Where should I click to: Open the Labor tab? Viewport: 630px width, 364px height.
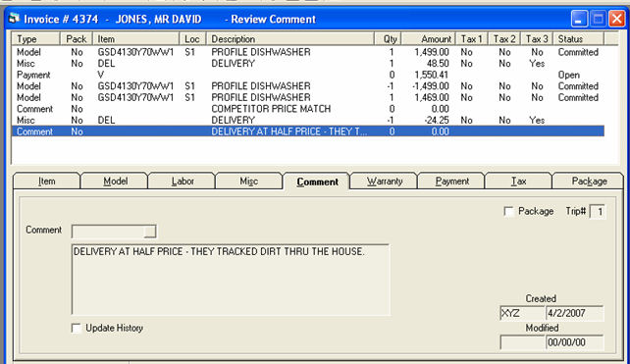tap(183, 182)
